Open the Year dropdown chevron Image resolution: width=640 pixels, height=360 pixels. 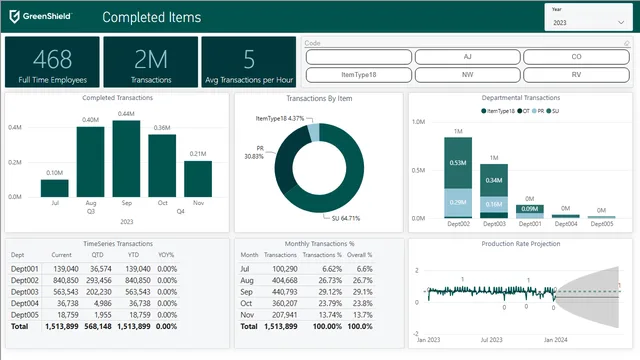pyautogui.click(x=621, y=22)
